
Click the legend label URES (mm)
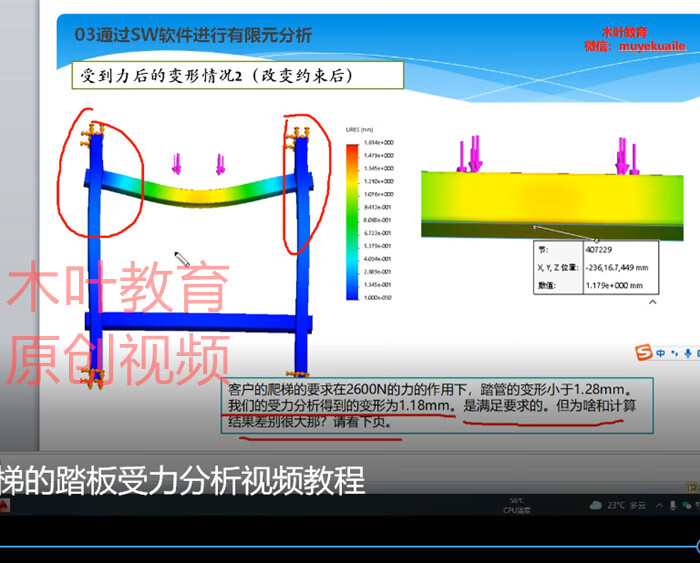point(359,129)
